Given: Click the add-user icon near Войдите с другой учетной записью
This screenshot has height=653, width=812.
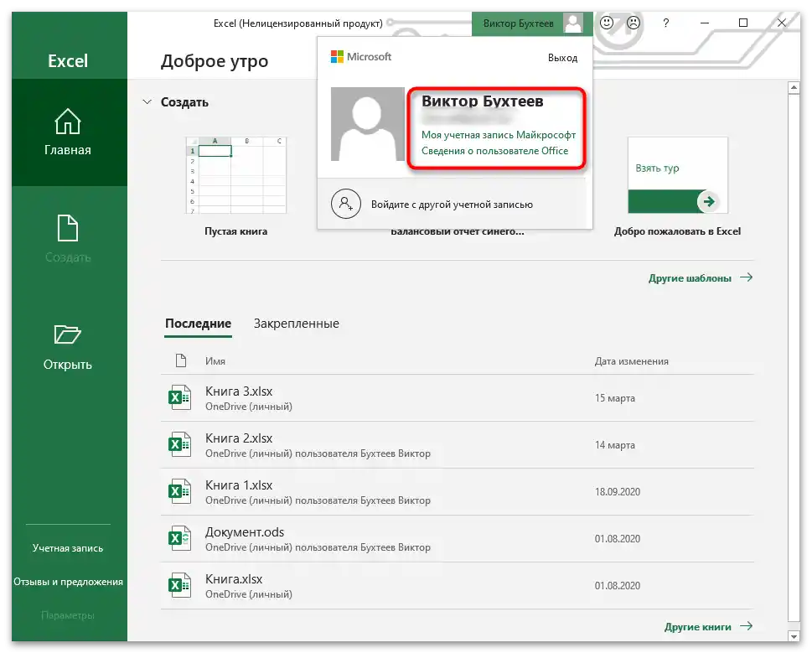Looking at the screenshot, I should click(x=346, y=204).
